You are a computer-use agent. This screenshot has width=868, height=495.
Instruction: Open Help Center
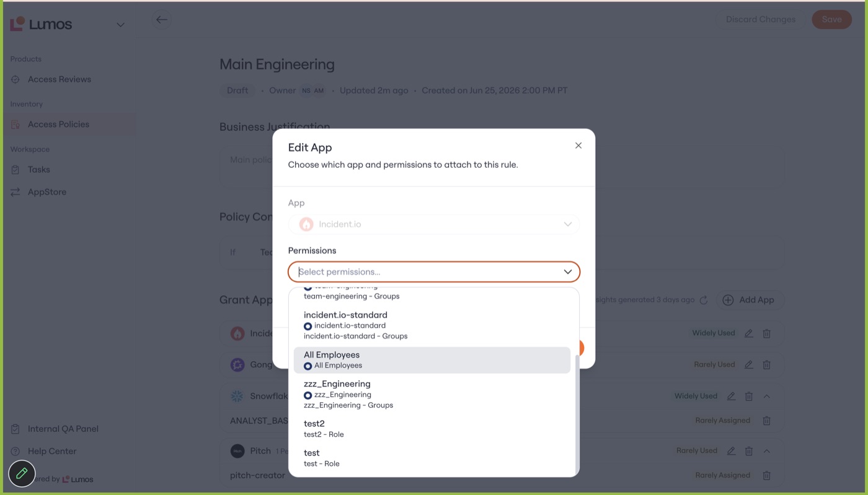click(x=52, y=452)
